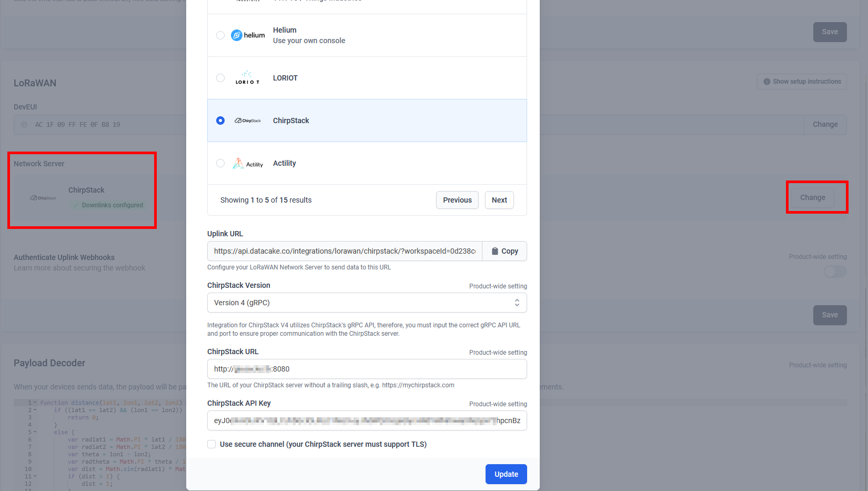Go to Next page of results
Viewport: 868px width, 491px height.
499,200
